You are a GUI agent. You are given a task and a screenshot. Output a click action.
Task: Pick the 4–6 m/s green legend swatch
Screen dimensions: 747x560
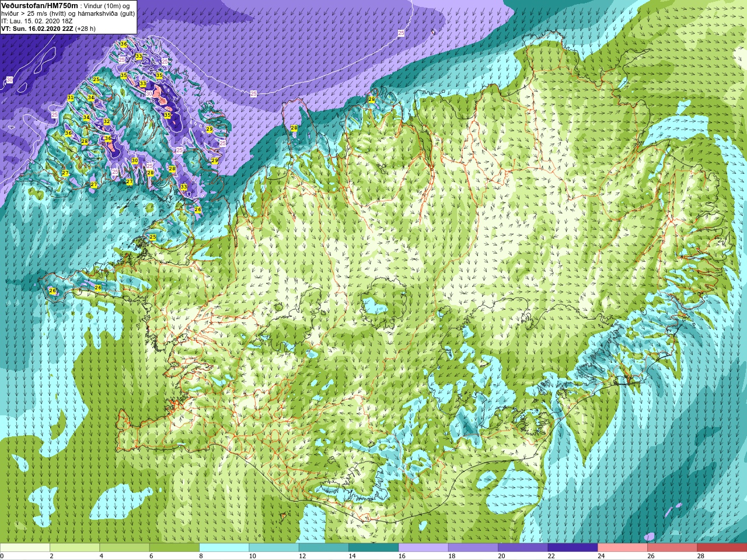click(125, 548)
